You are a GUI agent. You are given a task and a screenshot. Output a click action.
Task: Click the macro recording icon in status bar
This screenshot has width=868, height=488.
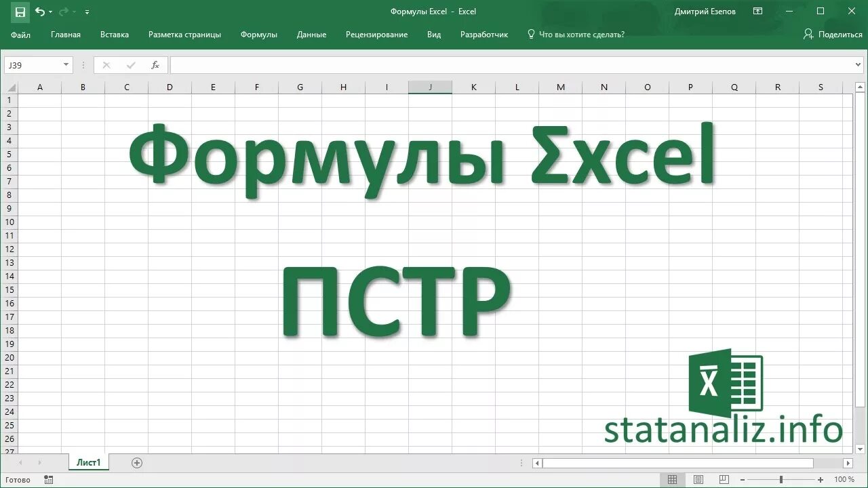pos(48,480)
